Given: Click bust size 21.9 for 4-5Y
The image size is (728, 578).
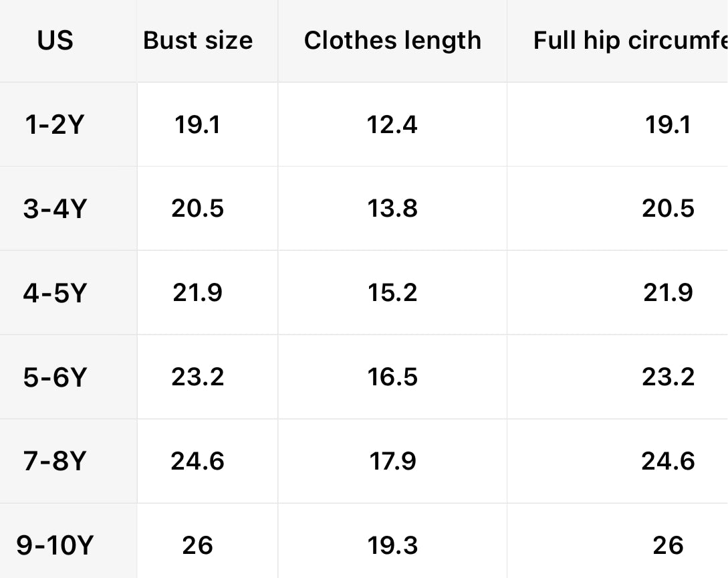Looking at the screenshot, I should pos(198,294).
